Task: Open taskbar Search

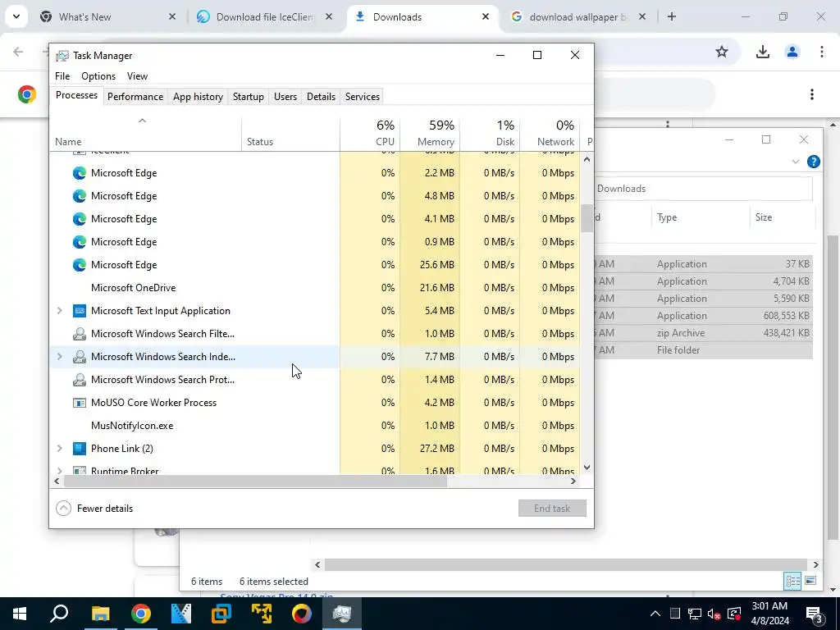Action: (x=59, y=614)
